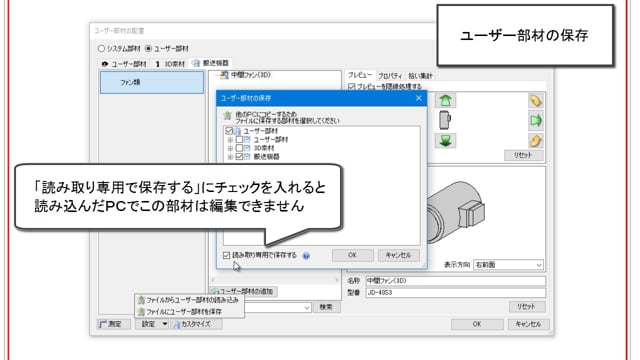
Task: Click the リセット button below 型番 field
Action: (x=527, y=307)
